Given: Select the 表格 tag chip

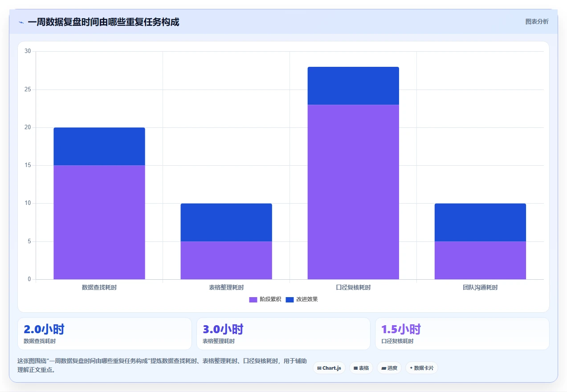Looking at the screenshot, I should (361, 368).
